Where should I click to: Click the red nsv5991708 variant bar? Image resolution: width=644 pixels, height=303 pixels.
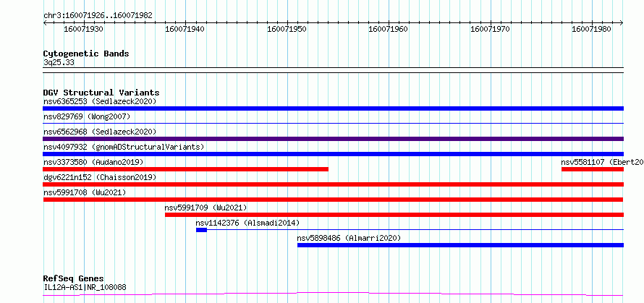333,200
